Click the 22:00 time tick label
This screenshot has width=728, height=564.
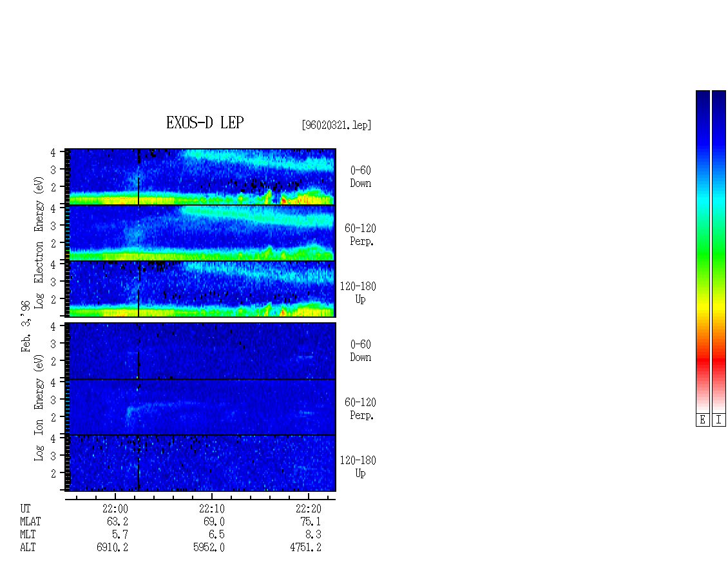coord(115,509)
